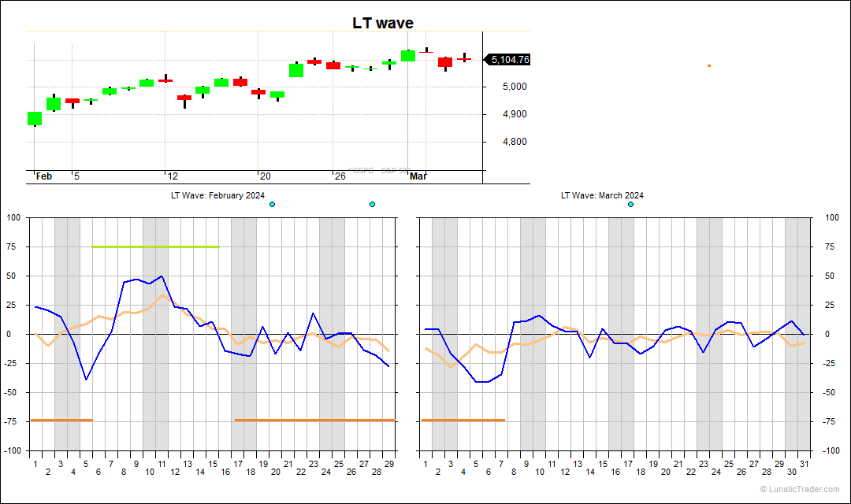Click the 5,000 price axis label

click(506, 87)
